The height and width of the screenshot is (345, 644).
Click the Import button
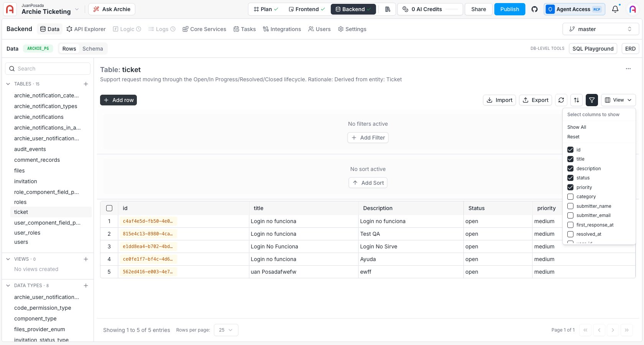(x=499, y=100)
